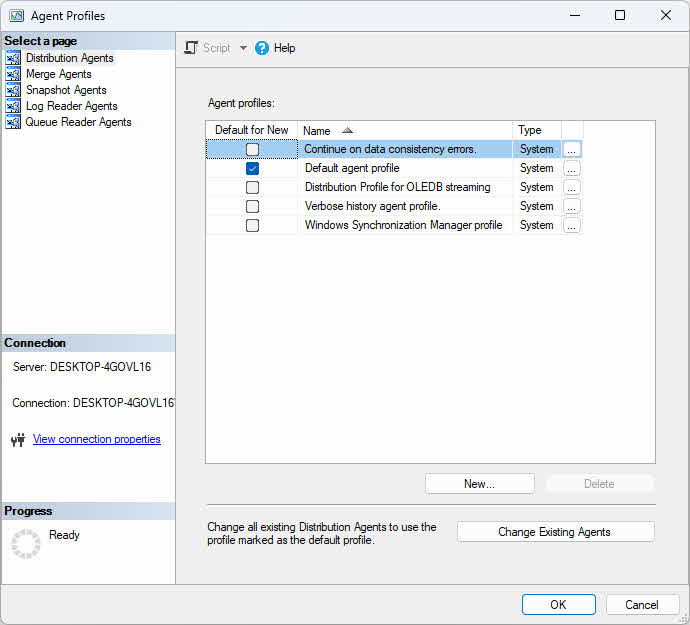This screenshot has width=690, height=625.
Task: Click the Merge Agents page icon
Action: coord(13,74)
